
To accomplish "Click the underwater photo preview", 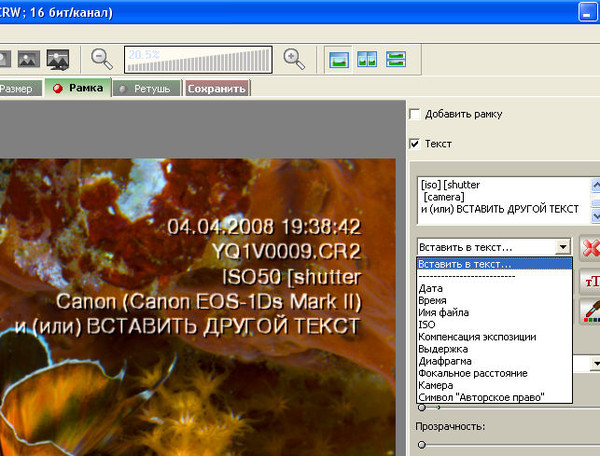I will [x=198, y=307].
